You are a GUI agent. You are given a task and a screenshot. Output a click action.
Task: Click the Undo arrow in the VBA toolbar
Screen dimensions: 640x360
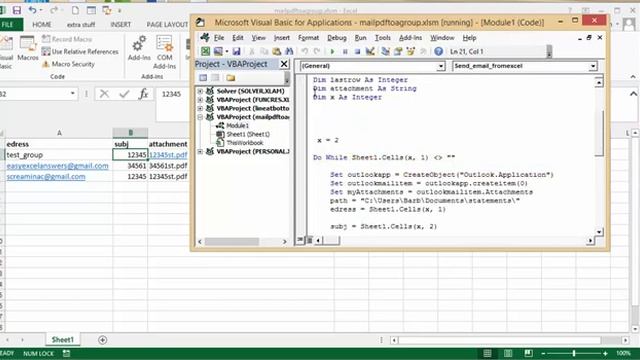pos(304,51)
